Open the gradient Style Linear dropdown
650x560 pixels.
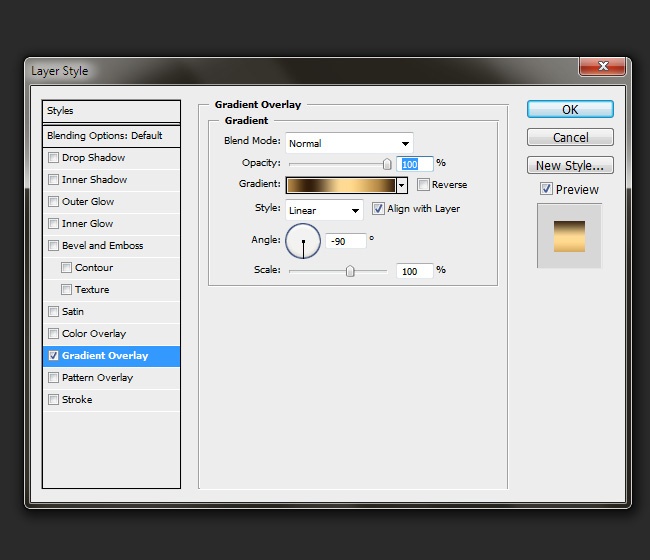point(324,210)
